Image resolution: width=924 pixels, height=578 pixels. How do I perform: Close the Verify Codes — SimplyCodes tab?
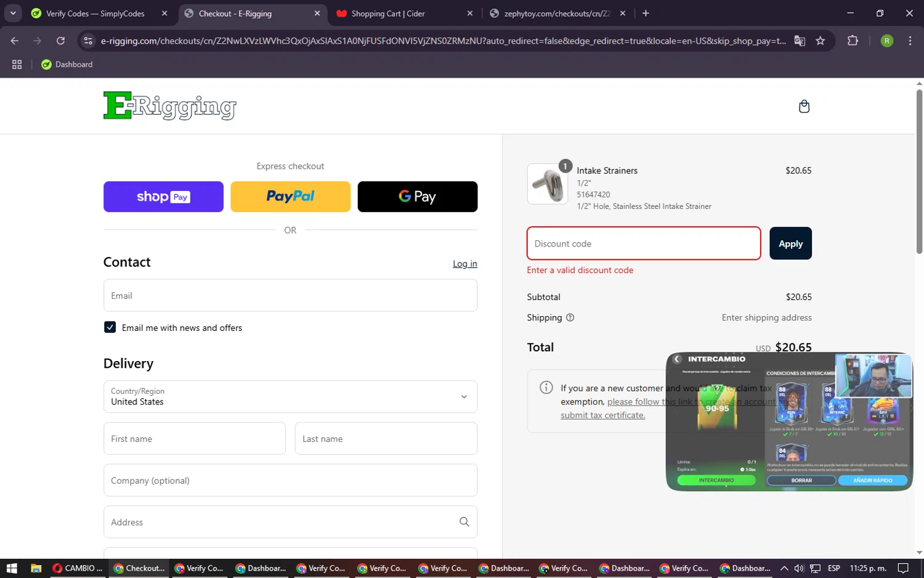pos(164,13)
